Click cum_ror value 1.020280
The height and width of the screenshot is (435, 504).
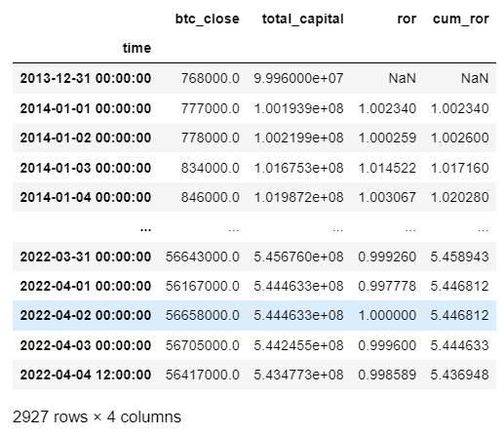[x=459, y=197]
